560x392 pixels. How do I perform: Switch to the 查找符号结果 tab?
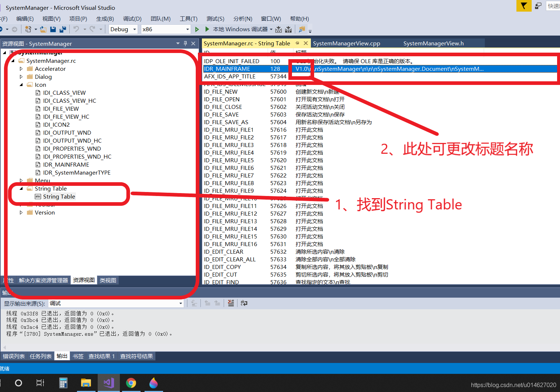coord(137,356)
